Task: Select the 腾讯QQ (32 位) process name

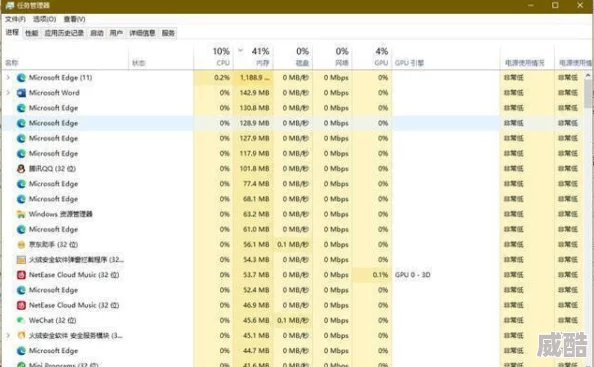Action: [52, 169]
